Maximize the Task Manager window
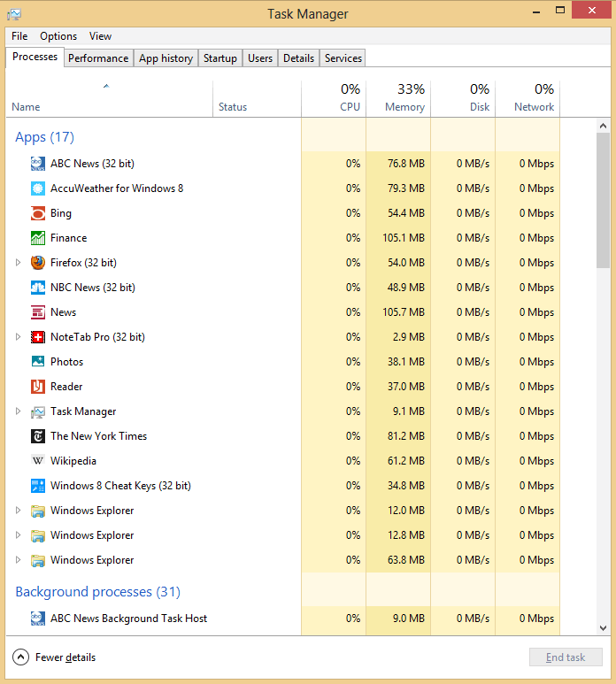 tap(560, 10)
